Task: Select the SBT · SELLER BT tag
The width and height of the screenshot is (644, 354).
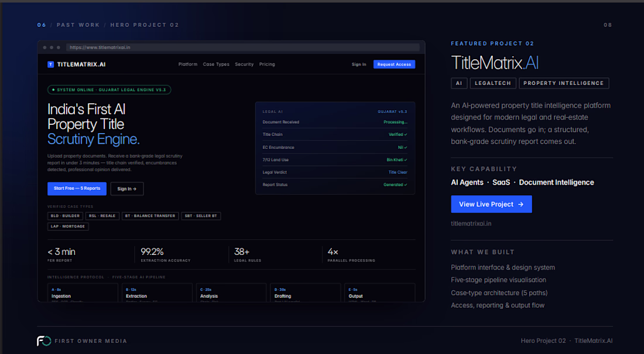Action: pyautogui.click(x=201, y=216)
